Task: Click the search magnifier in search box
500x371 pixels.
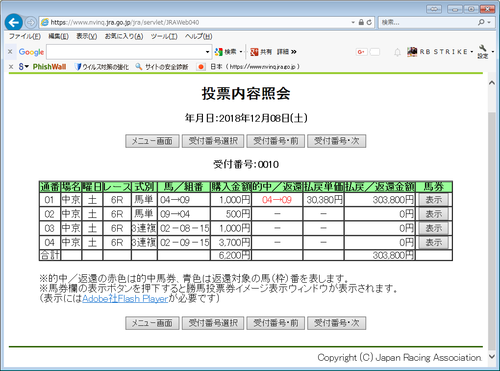Action: coord(481,22)
